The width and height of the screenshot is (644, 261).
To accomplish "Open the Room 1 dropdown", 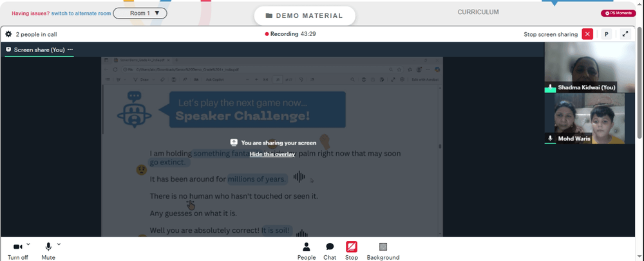I will coord(140,13).
